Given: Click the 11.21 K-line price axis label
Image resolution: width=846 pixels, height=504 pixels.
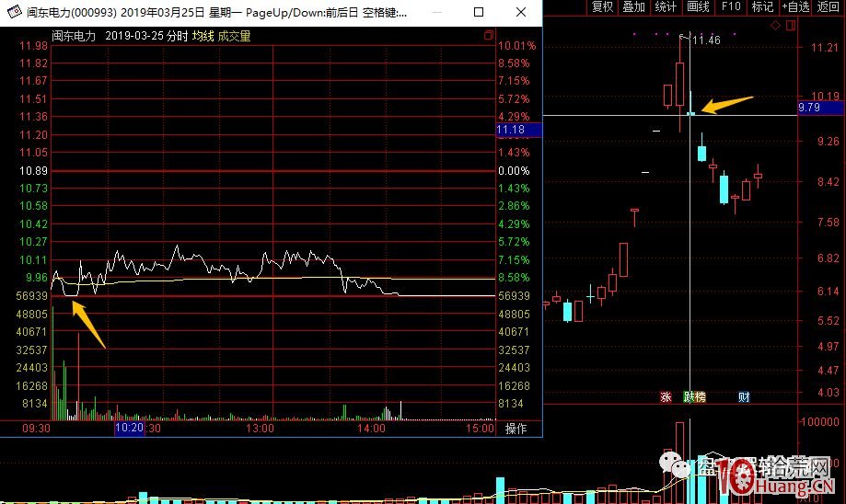Looking at the screenshot, I should click(x=825, y=48).
